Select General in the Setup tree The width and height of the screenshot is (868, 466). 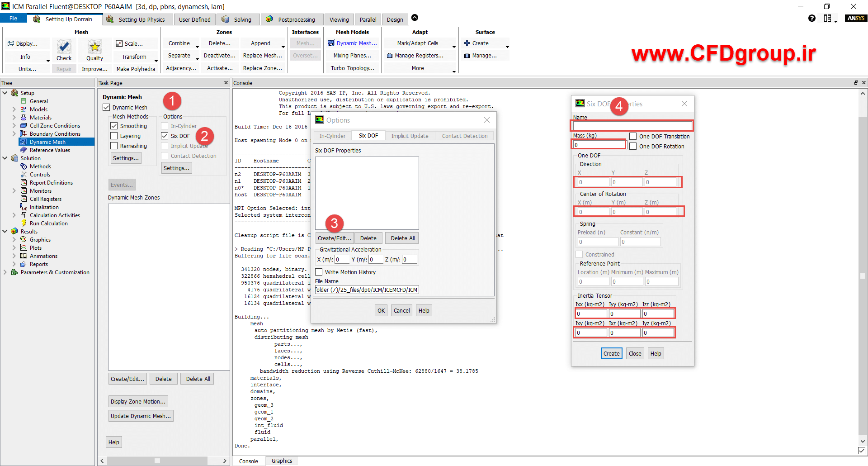(39, 101)
